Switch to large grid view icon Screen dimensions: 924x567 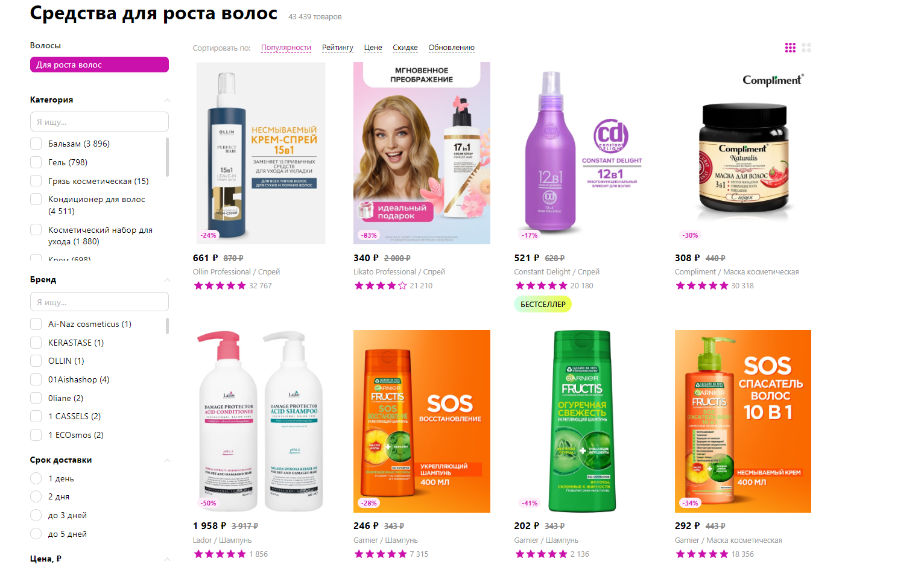pyautogui.click(x=806, y=48)
